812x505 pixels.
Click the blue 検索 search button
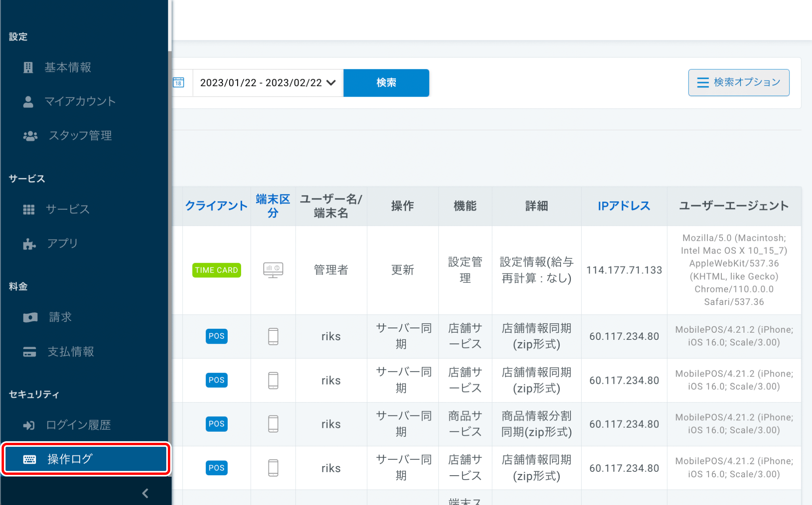(386, 83)
